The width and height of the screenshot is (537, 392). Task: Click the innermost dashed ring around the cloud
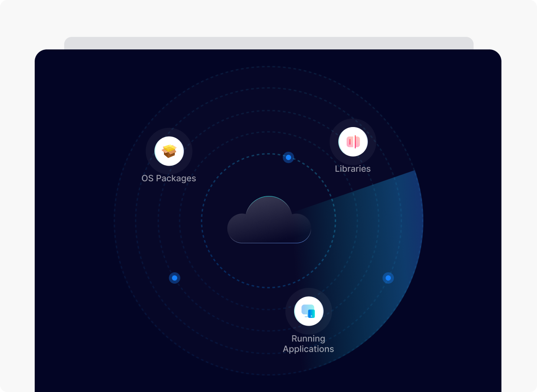tap(201, 221)
